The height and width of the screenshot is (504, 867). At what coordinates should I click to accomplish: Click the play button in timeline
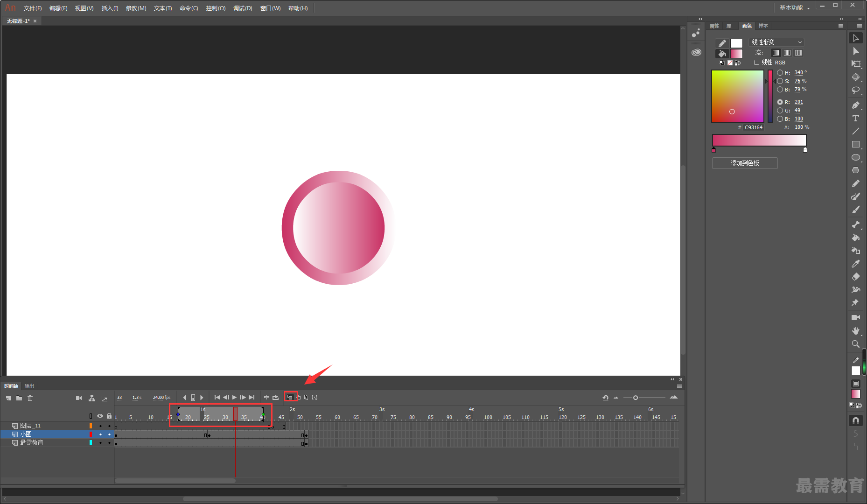[x=234, y=397]
